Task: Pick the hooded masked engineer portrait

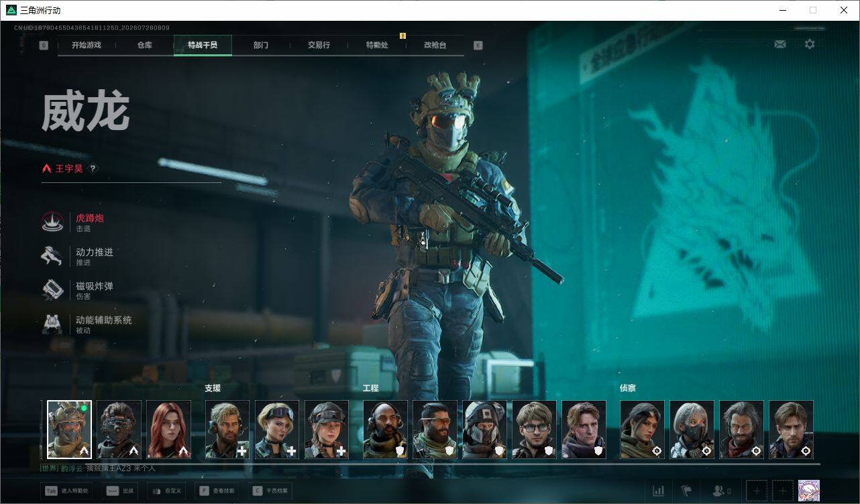Action: 484,430
